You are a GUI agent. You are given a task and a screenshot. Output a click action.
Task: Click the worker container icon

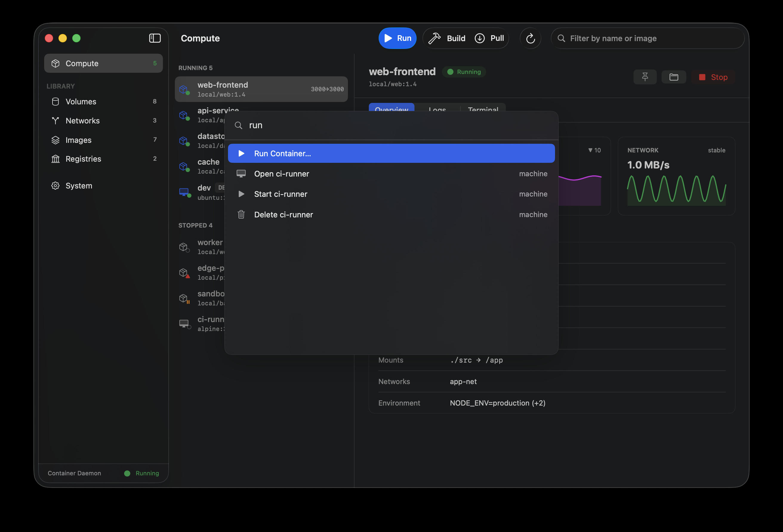(184, 248)
